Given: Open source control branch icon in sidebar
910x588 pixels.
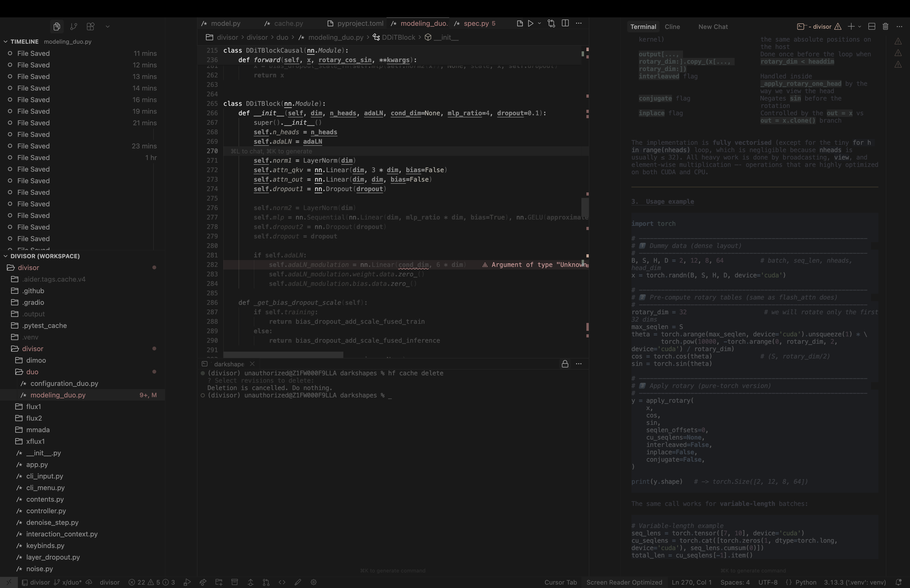Looking at the screenshot, I should click(x=74, y=26).
